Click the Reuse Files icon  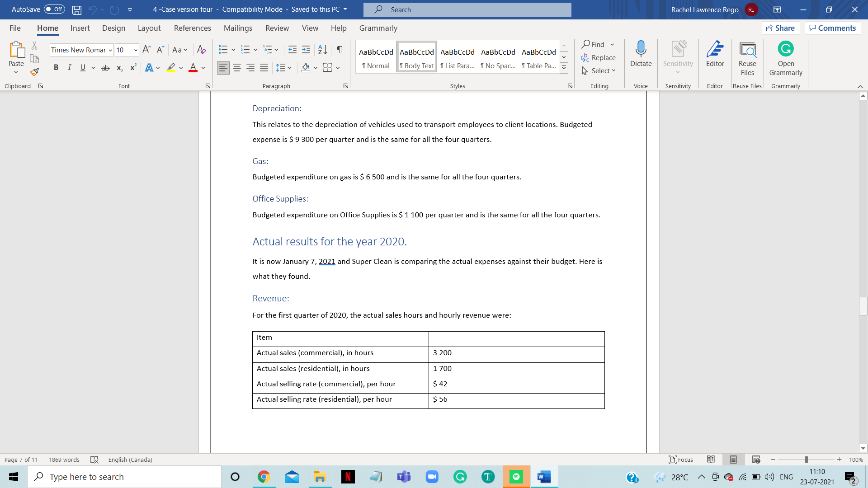pos(747,56)
